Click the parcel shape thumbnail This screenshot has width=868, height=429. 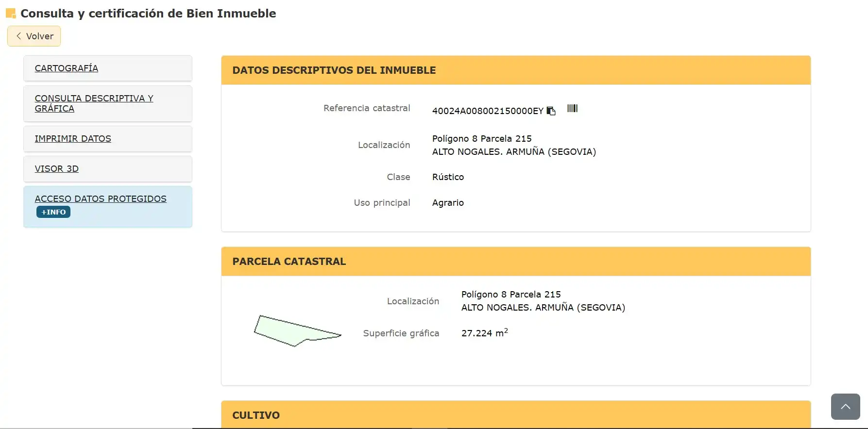(x=297, y=330)
